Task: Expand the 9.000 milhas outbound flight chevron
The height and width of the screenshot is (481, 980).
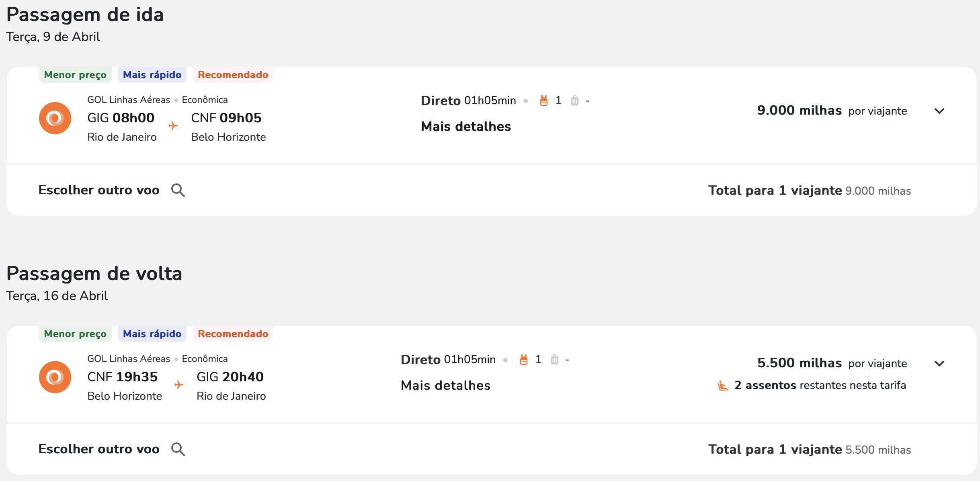Action: [939, 111]
